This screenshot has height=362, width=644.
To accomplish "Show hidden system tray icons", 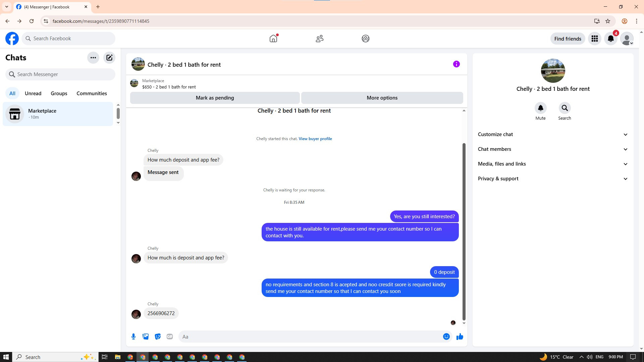I will tap(581, 357).
